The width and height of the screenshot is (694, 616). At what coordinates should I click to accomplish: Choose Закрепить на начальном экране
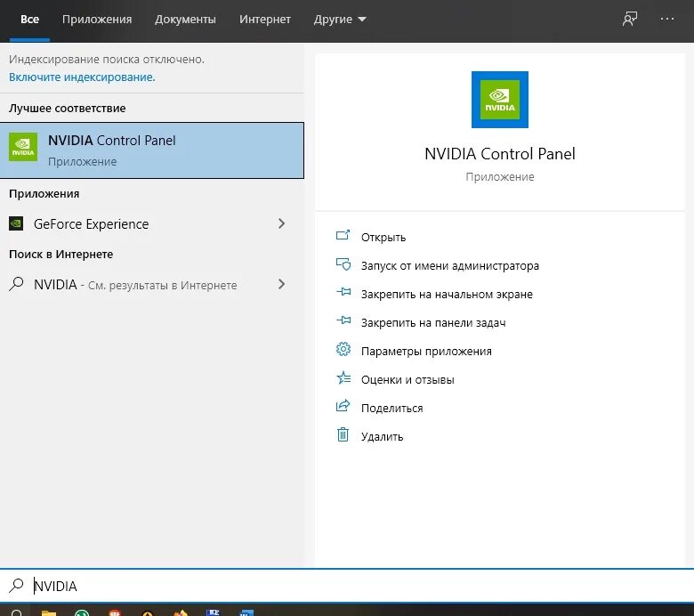coord(447,295)
